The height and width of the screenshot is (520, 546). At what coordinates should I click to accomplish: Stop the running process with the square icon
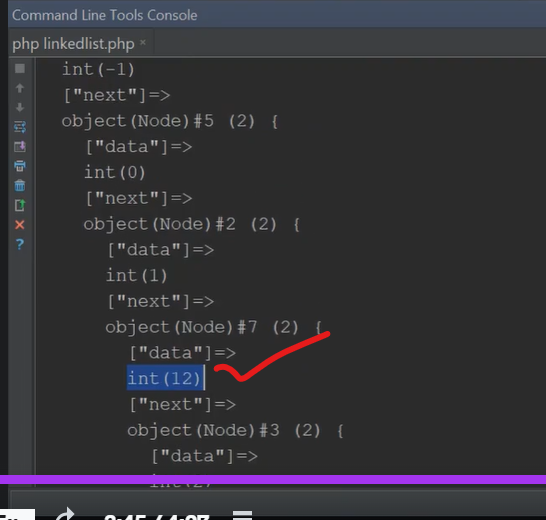click(x=20, y=68)
